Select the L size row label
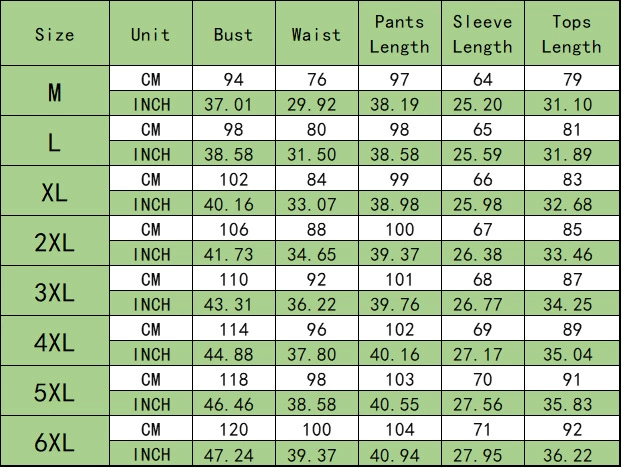 point(54,142)
